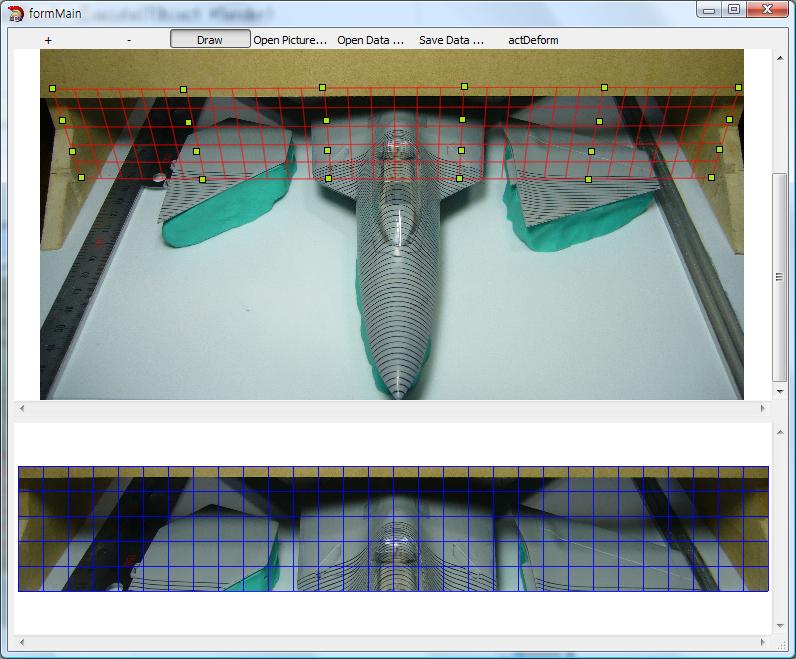Viewport: 796px width, 659px height.
Task: Click upper panel horizontal scroll left arrow
Action: tap(22, 408)
